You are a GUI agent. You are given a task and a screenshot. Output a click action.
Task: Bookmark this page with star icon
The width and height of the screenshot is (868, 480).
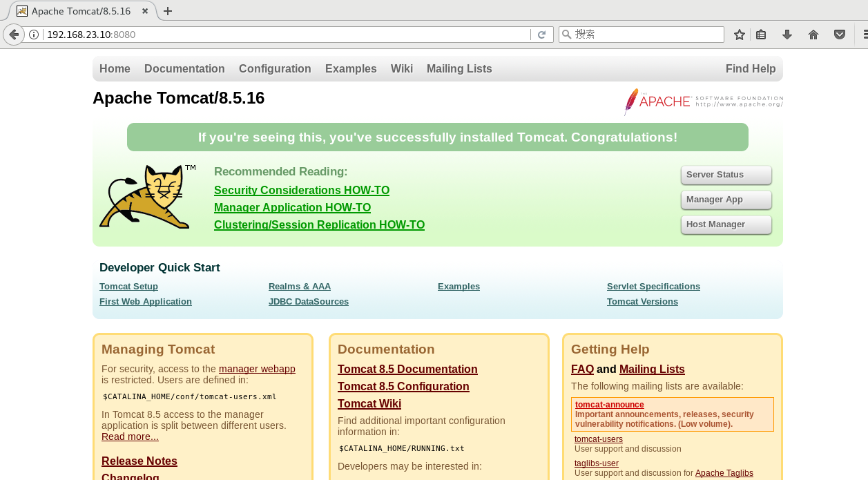pyautogui.click(x=740, y=35)
